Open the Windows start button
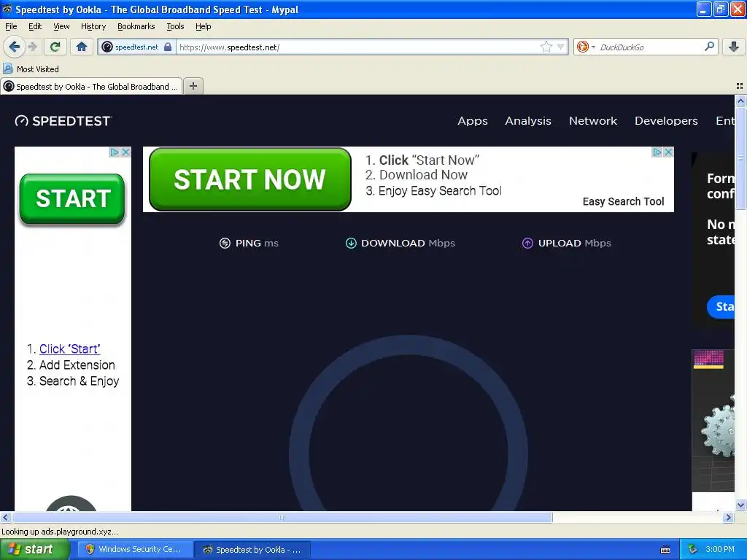This screenshot has height=560, width=747. pos(34,550)
